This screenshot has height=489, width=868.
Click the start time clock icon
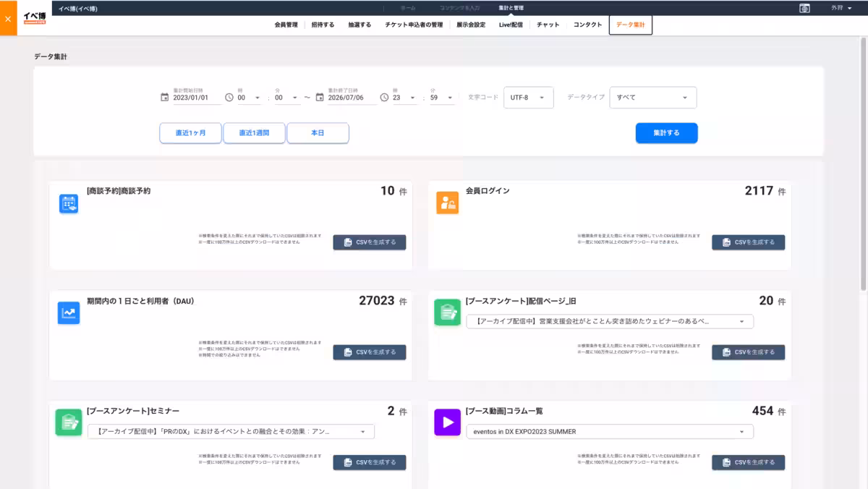pyautogui.click(x=229, y=97)
